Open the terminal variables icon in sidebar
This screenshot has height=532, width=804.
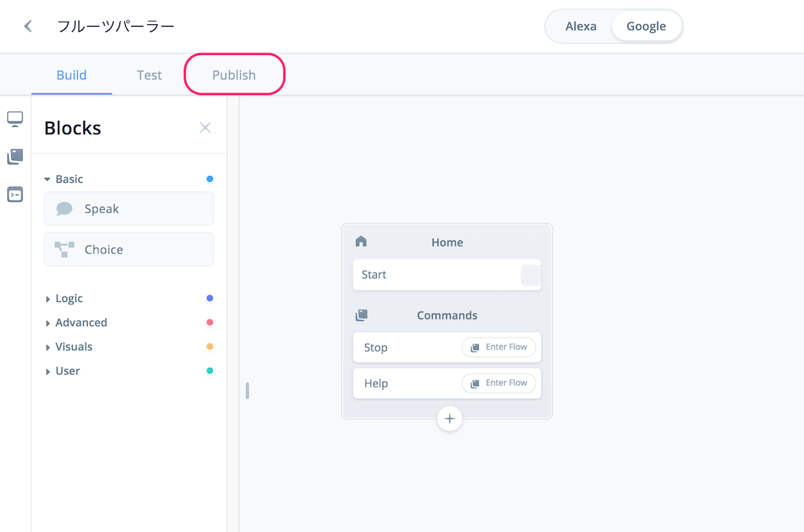point(15,195)
